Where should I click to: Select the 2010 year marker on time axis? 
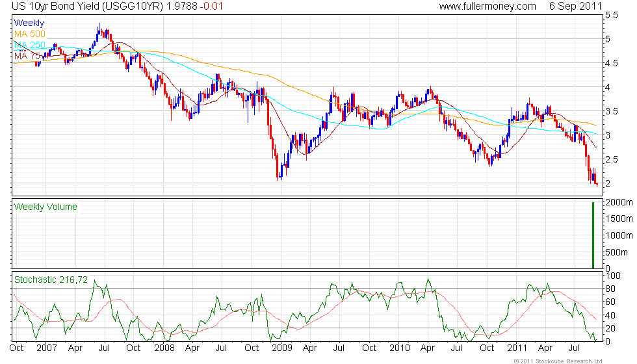(398, 348)
